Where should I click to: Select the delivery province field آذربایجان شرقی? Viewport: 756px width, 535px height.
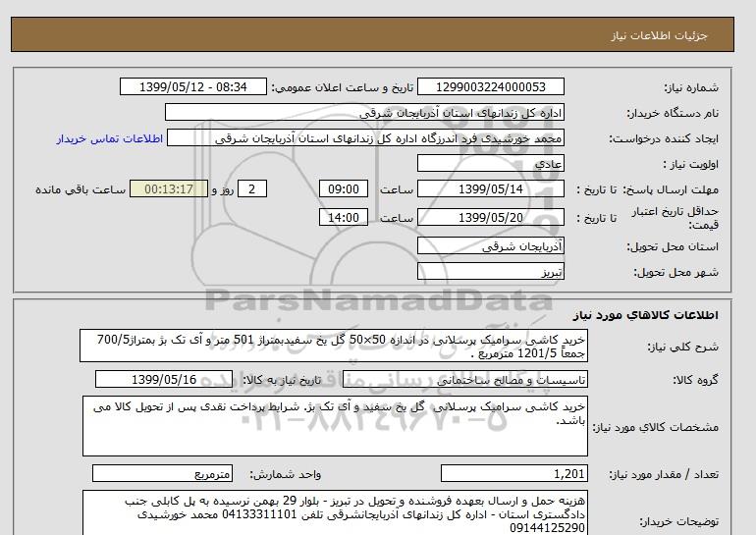[490, 246]
